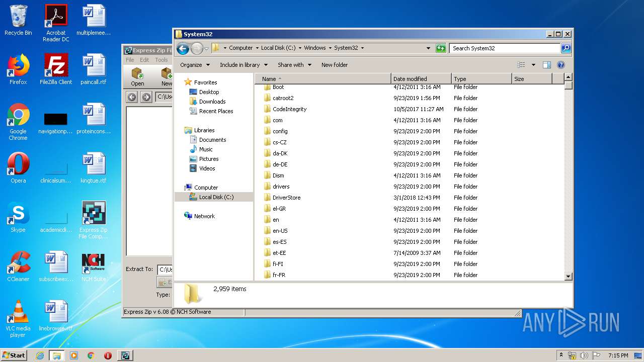This screenshot has width=644, height=362.
Task: Select Libraries in the navigation pane
Action: tap(204, 130)
